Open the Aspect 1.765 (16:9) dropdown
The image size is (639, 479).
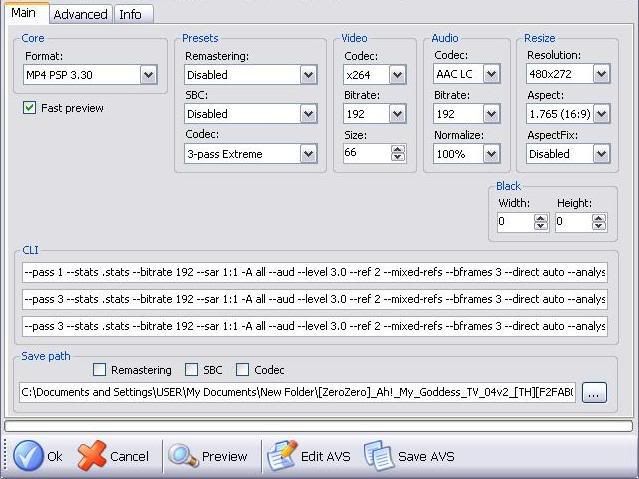(x=568, y=114)
